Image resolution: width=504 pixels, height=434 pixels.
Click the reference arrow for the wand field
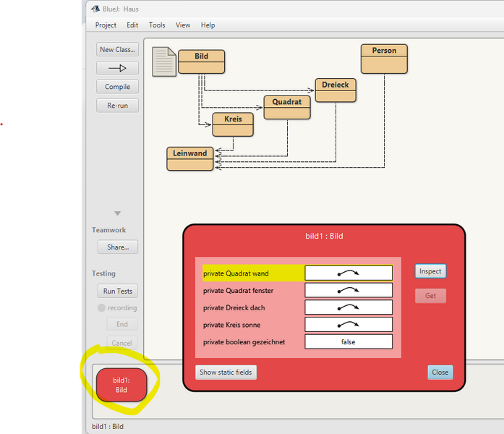349,273
